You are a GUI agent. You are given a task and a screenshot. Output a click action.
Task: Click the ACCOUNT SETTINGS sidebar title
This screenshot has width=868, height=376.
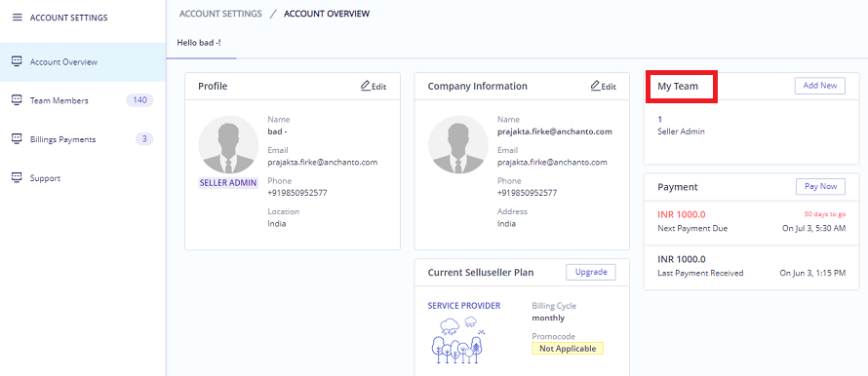(x=68, y=18)
